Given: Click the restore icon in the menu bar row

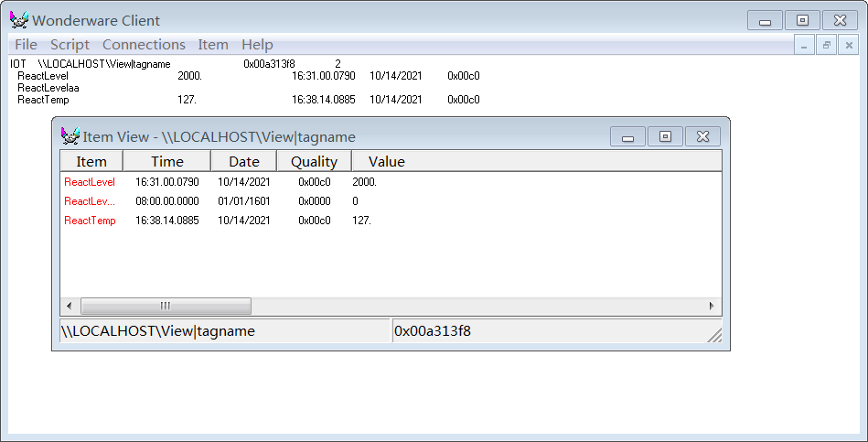Looking at the screenshot, I should point(826,45).
